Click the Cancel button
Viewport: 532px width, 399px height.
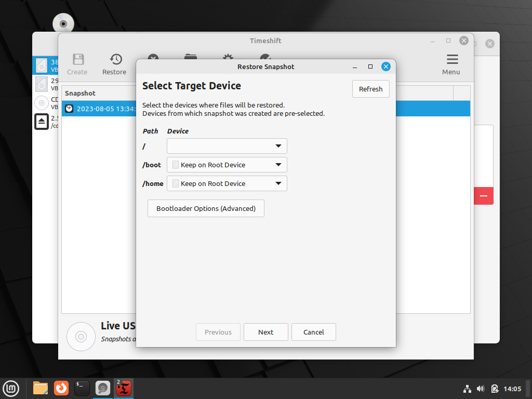[313, 332]
